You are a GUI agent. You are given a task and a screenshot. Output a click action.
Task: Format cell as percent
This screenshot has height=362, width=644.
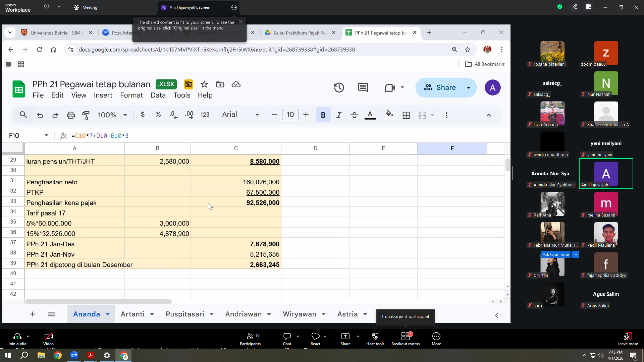[158, 115]
